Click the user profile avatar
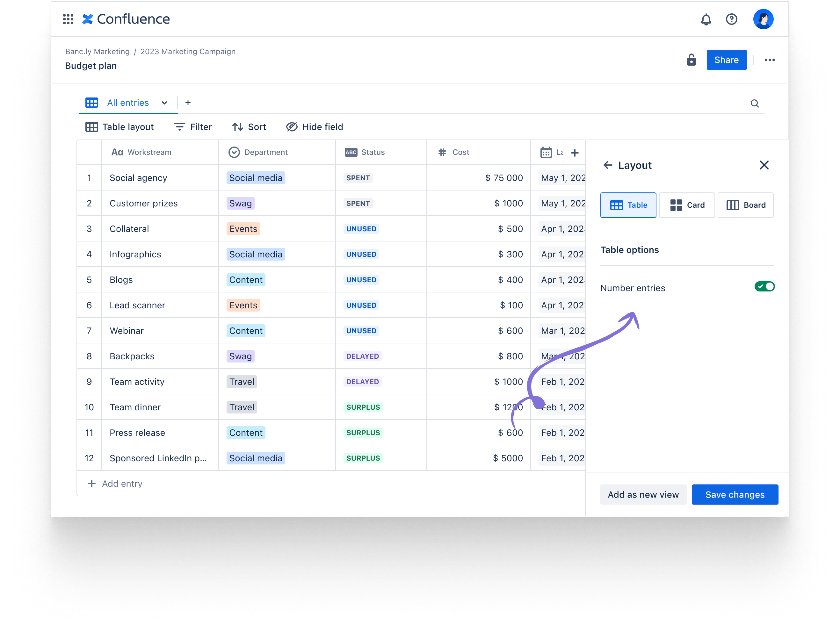This screenshot has height=632, width=840. point(763,19)
